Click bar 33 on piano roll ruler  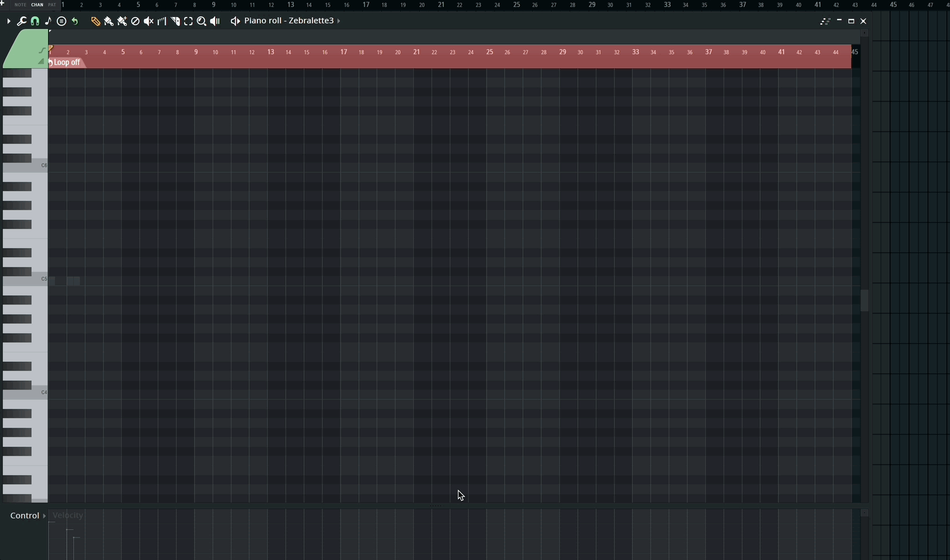tap(636, 52)
